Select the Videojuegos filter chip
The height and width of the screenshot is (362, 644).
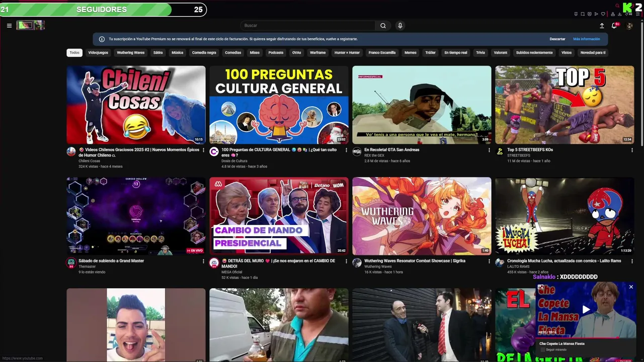(x=98, y=53)
